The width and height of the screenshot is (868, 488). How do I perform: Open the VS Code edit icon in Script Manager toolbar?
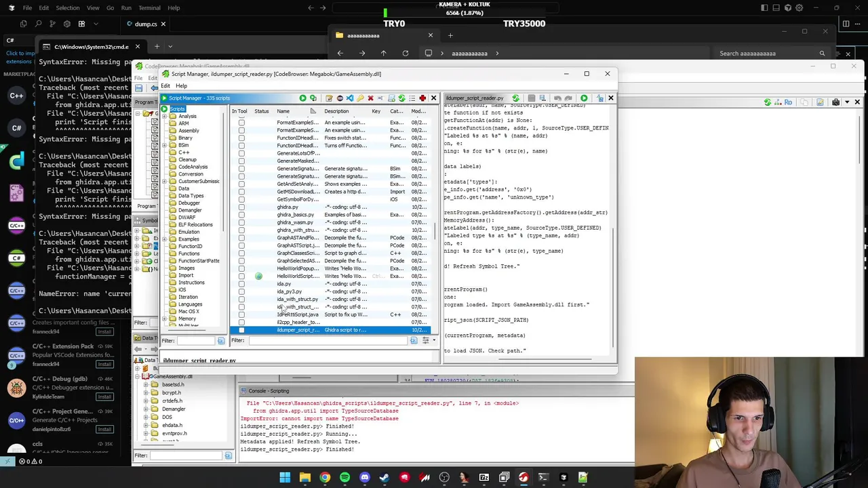coord(350,98)
